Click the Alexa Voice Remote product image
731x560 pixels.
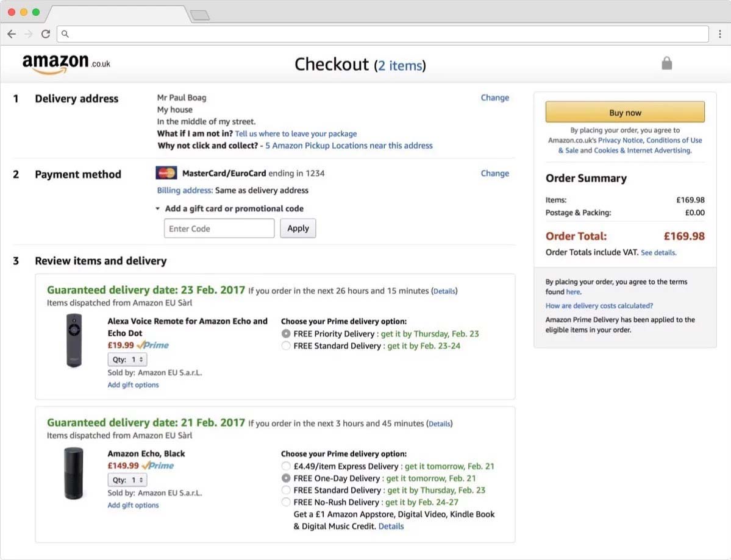click(74, 340)
